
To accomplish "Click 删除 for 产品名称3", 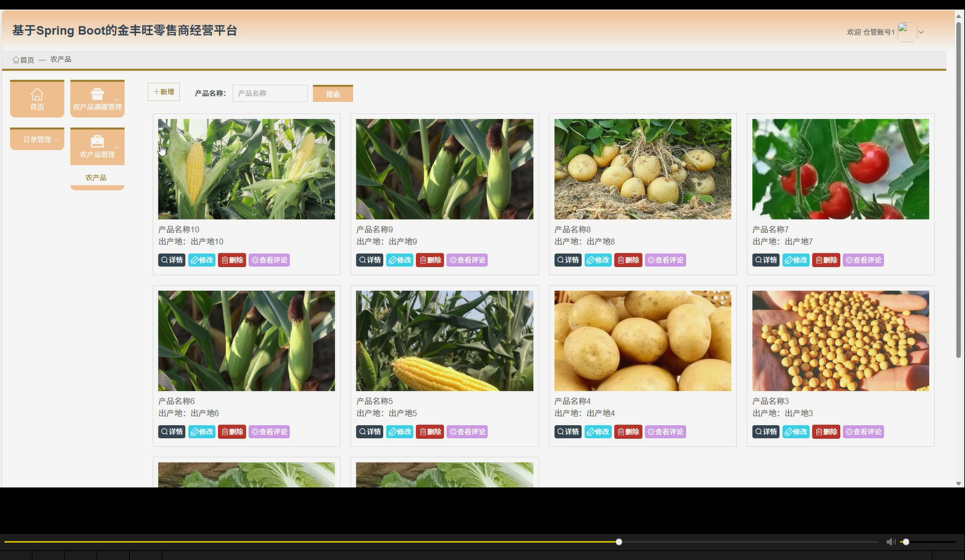I will tap(826, 432).
